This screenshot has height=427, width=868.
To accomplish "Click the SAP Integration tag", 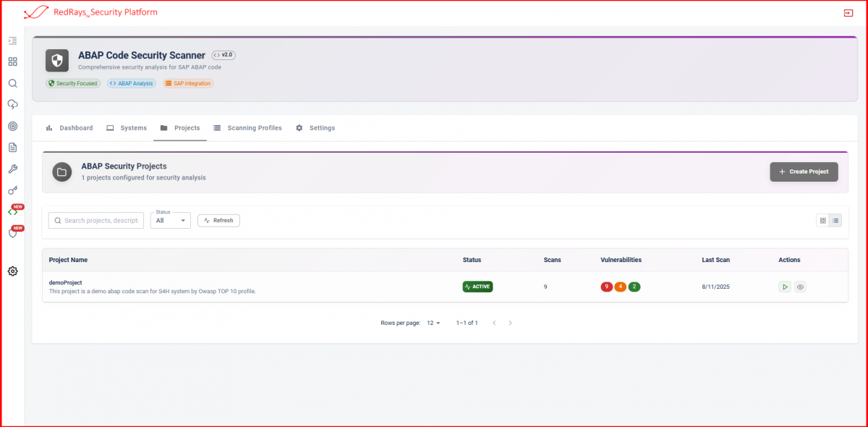I will pos(188,83).
